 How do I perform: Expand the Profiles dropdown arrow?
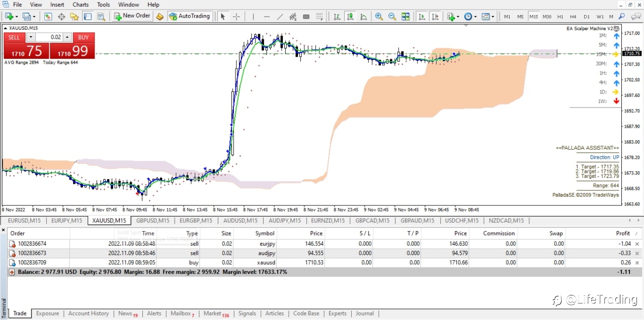click(34, 17)
